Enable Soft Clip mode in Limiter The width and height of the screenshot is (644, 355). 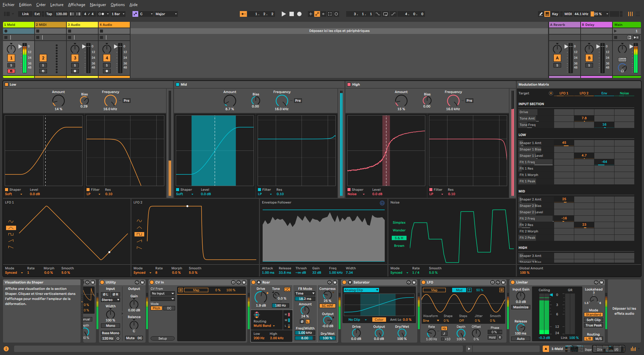click(593, 320)
